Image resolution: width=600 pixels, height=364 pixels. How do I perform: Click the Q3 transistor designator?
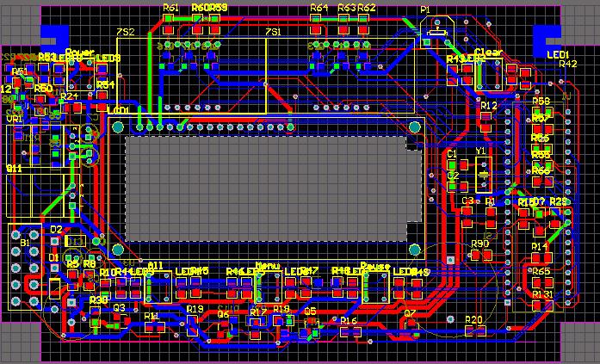coord(120,307)
